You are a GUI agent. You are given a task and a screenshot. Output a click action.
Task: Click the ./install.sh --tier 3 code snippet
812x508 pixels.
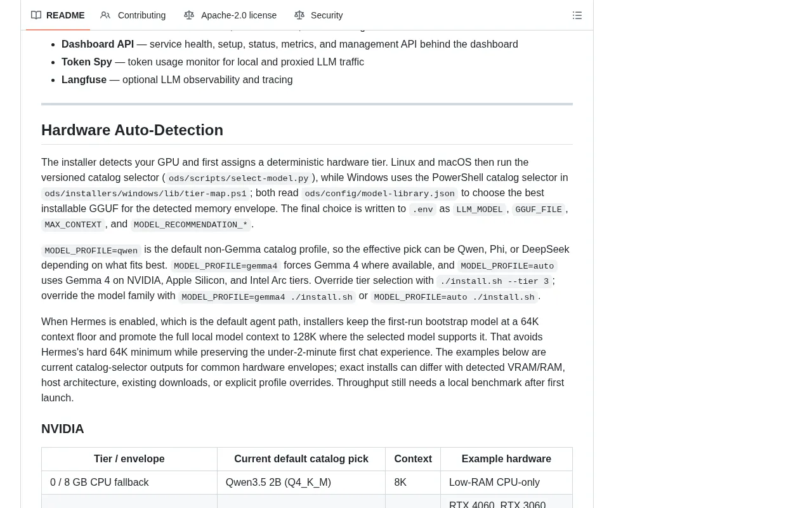494,281
